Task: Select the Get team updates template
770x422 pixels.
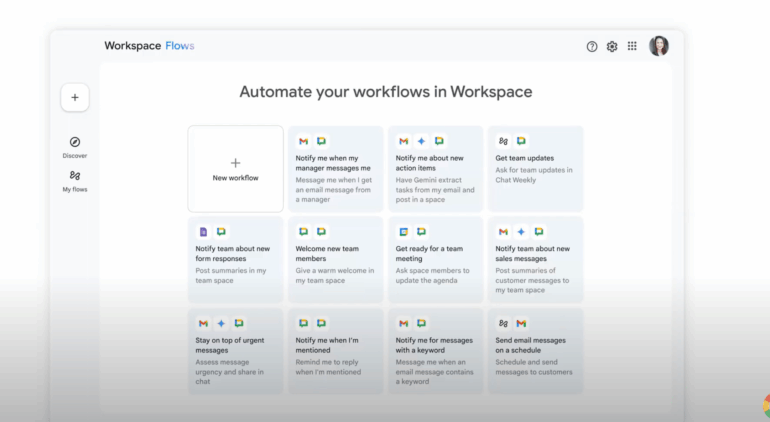Action: coord(535,168)
